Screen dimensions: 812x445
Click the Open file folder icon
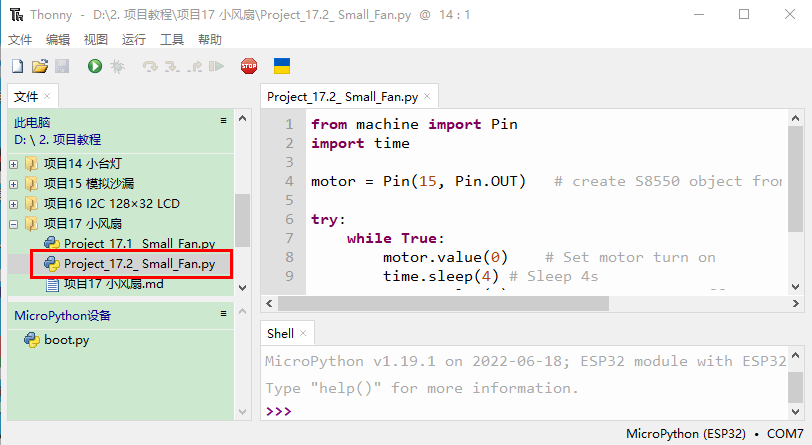point(40,66)
